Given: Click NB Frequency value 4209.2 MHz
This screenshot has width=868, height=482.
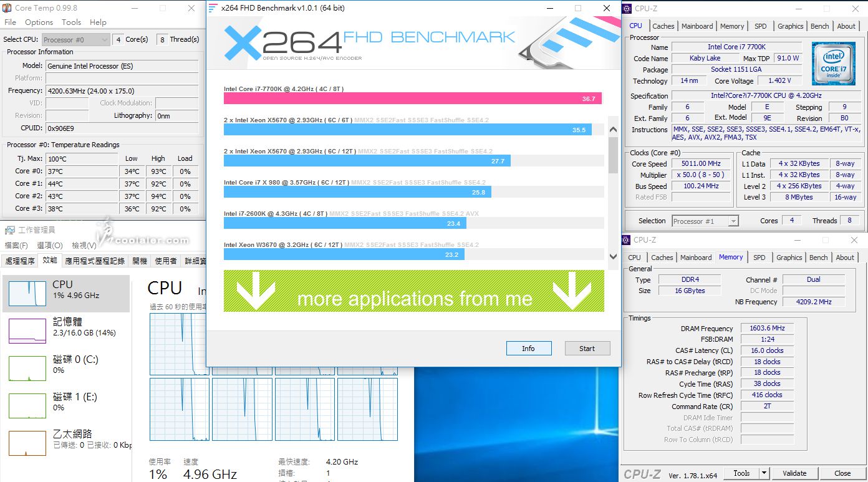Looking at the screenshot, I should tap(814, 302).
